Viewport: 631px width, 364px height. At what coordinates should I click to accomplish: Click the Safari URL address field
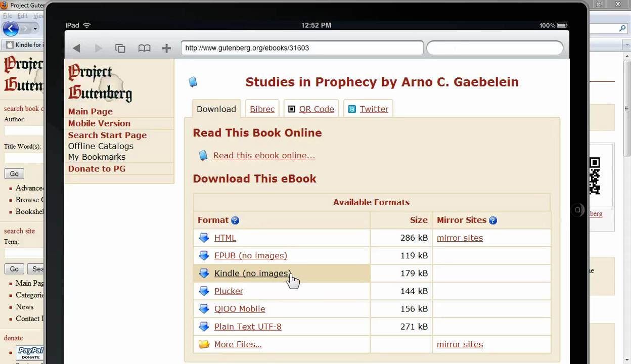302,48
